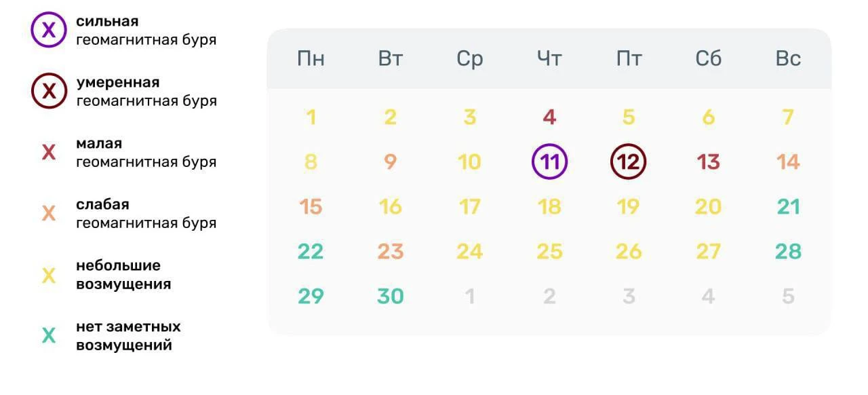The width and height of the screenshot is (868, 395).
Task: Click the сильная геомагнитная буря legend label
Action: pos(146,31)
